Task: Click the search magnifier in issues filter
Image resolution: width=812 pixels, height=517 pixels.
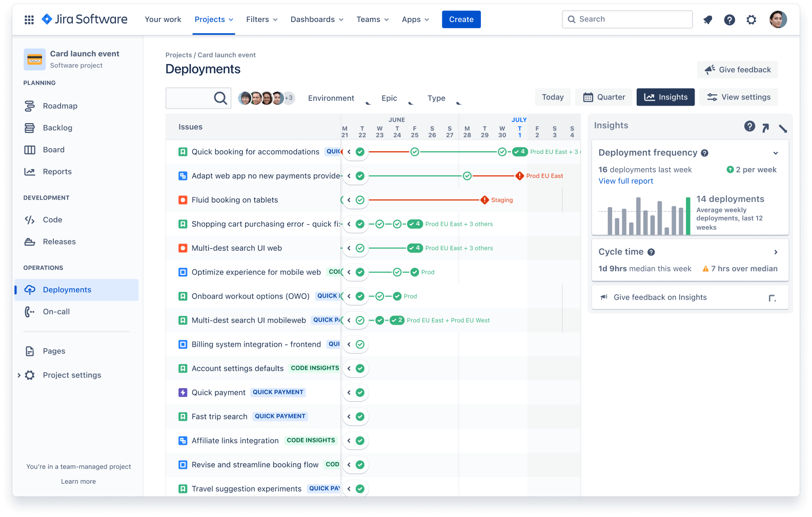Action: tap(220, 98)
